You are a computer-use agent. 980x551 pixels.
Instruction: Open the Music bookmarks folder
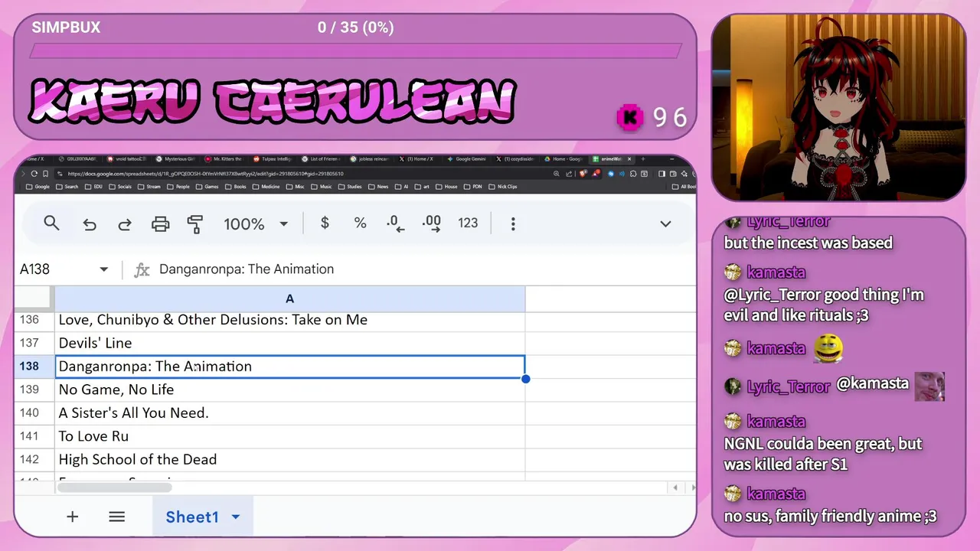coord(321,187)
